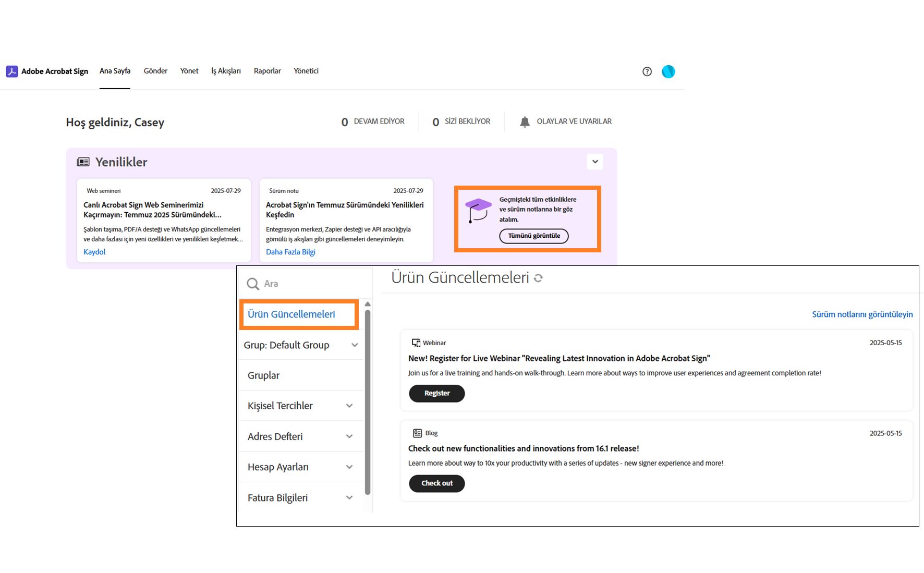The image size is (924, 573).
Task: Click the graduation cap icon
Action: point(478,210)
